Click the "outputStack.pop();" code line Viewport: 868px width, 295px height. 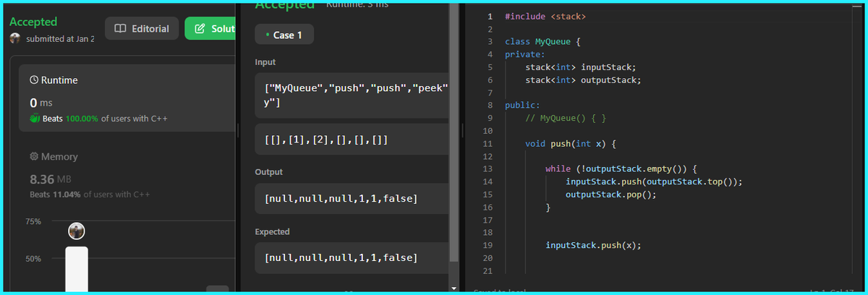click(x=611, y=194)
